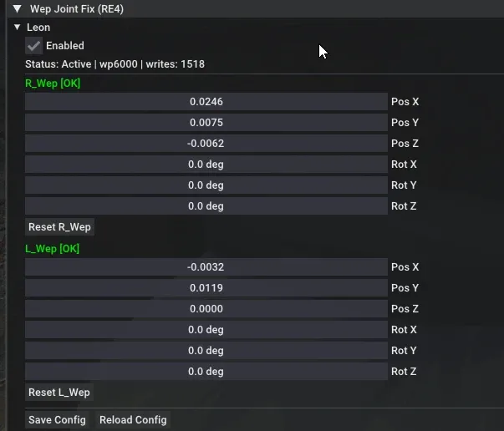
Task: Uncheck the Enabled checkbox
Action: pos(33,46)
